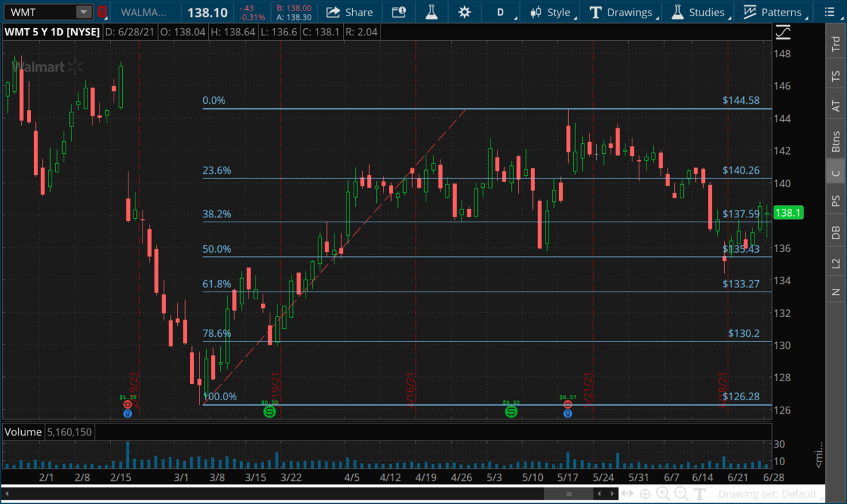Click the volume value 5,160,150
The image size is (847, 504).
69,431
